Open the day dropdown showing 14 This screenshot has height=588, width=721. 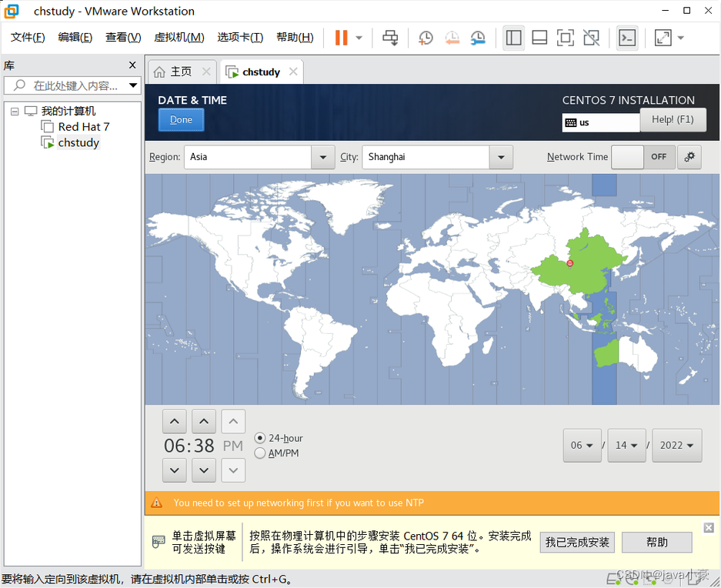626,446
